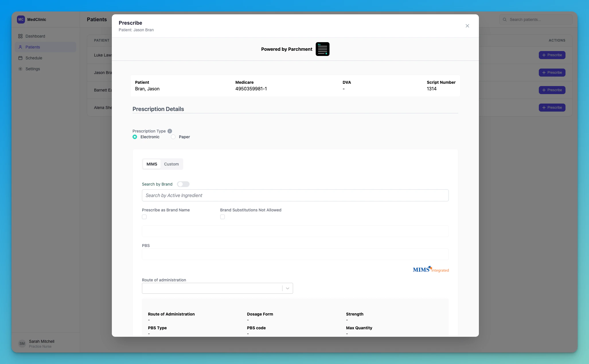Open the PBS selection field
This screenshot has width=589, height=364.
coord(295,254)
